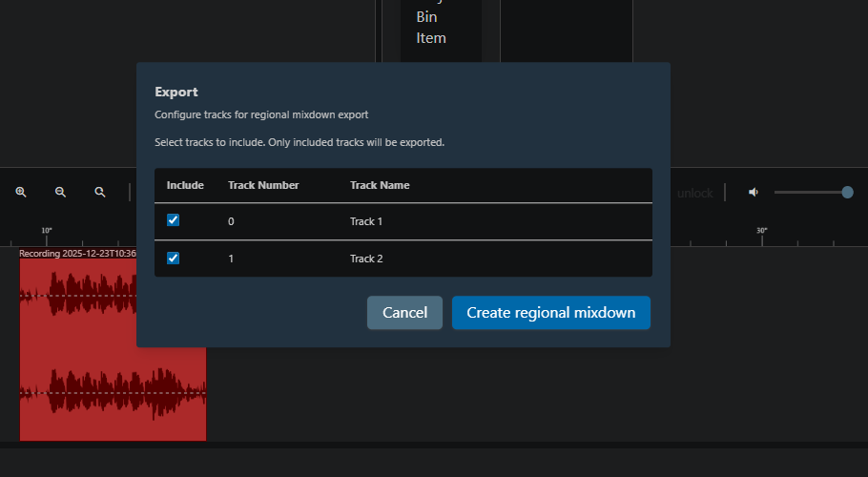Click the Track 2 name cell
This screenshot has height=477, width=868.
tap(366, 259)
